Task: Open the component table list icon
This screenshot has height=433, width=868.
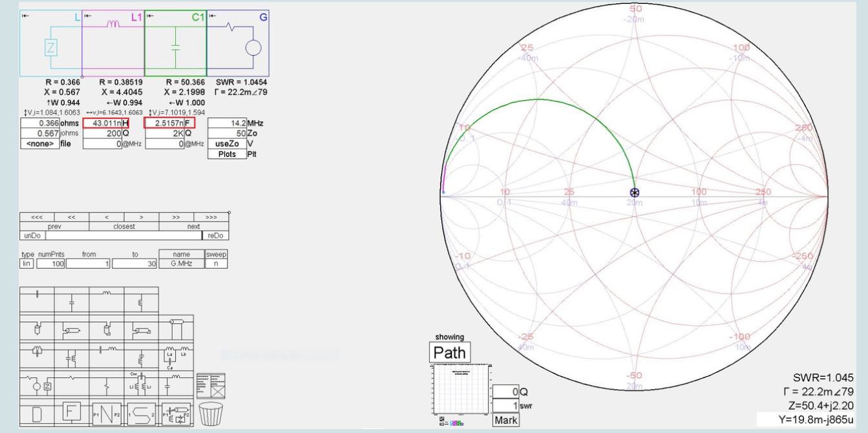Action: [211, 386]
